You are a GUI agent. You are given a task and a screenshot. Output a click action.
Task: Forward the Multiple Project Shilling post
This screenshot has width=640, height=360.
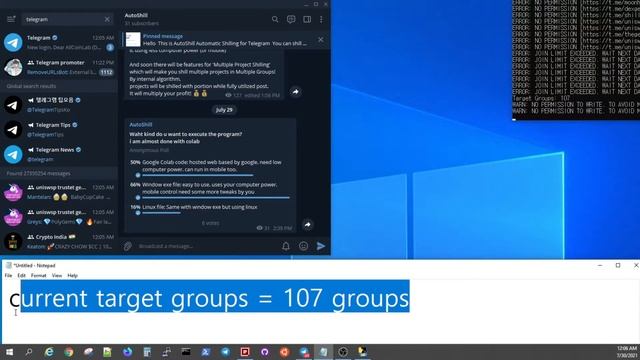296,92
